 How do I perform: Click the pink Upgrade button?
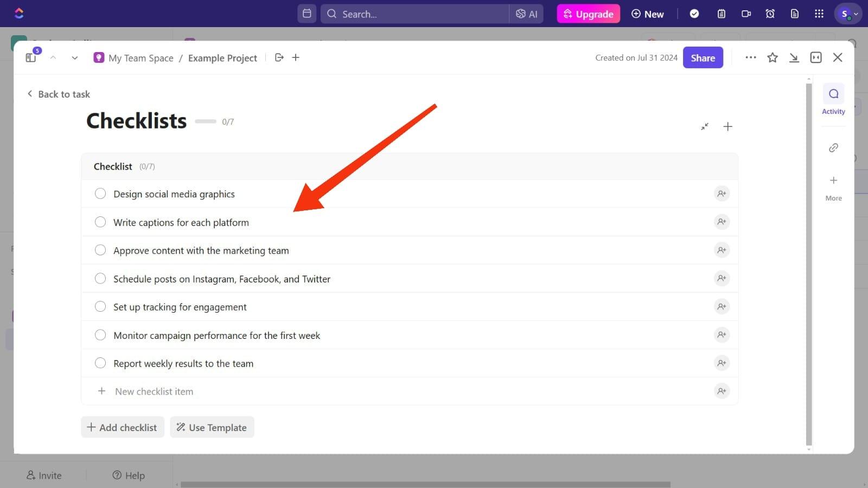click(x=588, y=14)
